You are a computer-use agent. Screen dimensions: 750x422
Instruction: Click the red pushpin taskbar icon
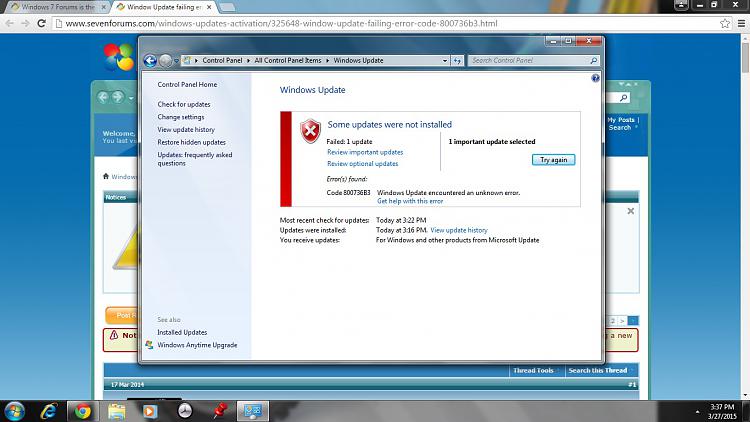pos(220,411)
